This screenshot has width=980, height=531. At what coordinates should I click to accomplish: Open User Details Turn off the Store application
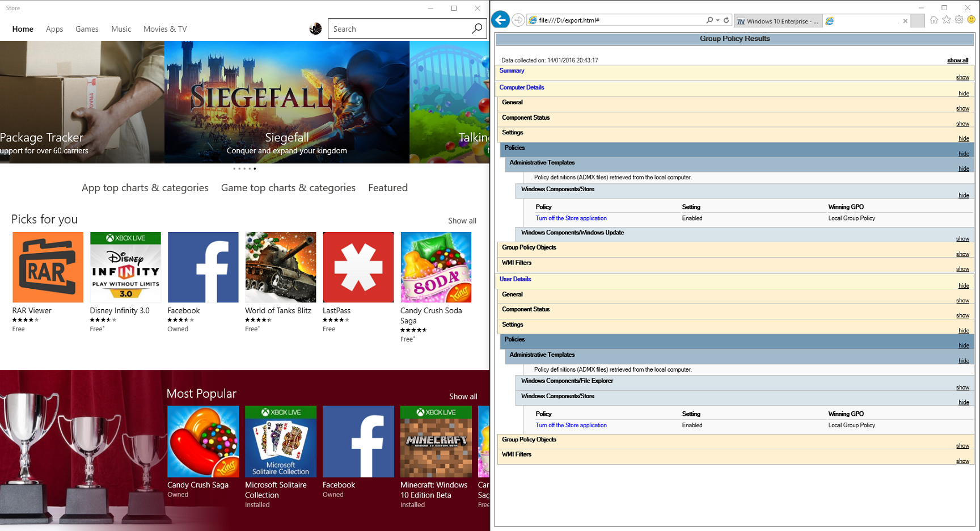pyautogui.click(x=571, y=425)
